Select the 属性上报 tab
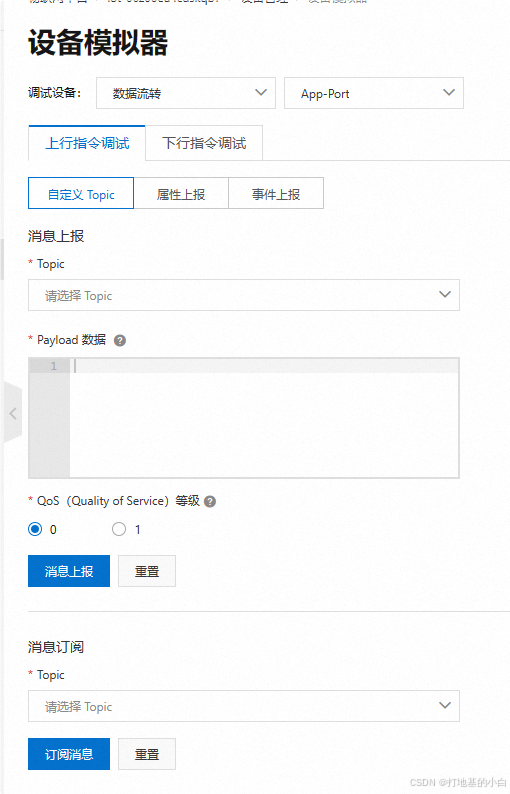 point(181,193)
